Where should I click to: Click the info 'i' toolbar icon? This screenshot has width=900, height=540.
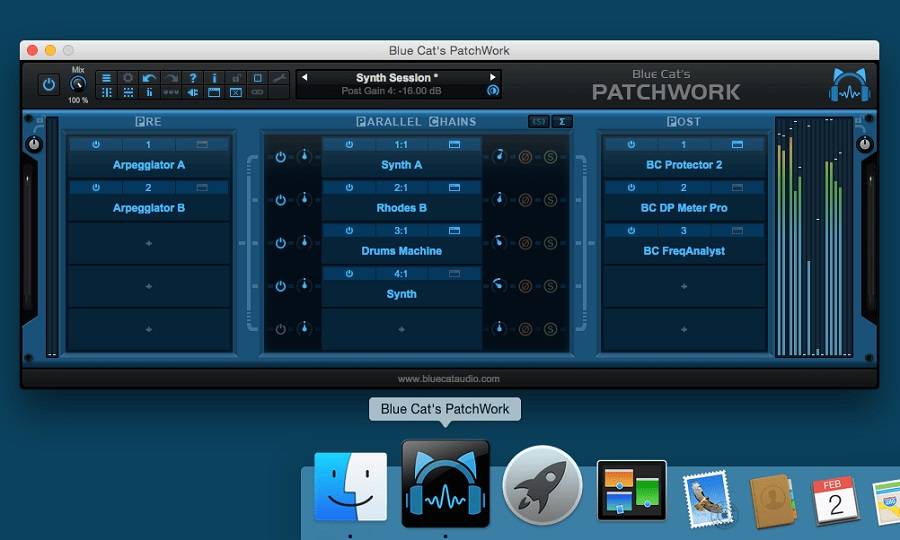coord(214,78)
